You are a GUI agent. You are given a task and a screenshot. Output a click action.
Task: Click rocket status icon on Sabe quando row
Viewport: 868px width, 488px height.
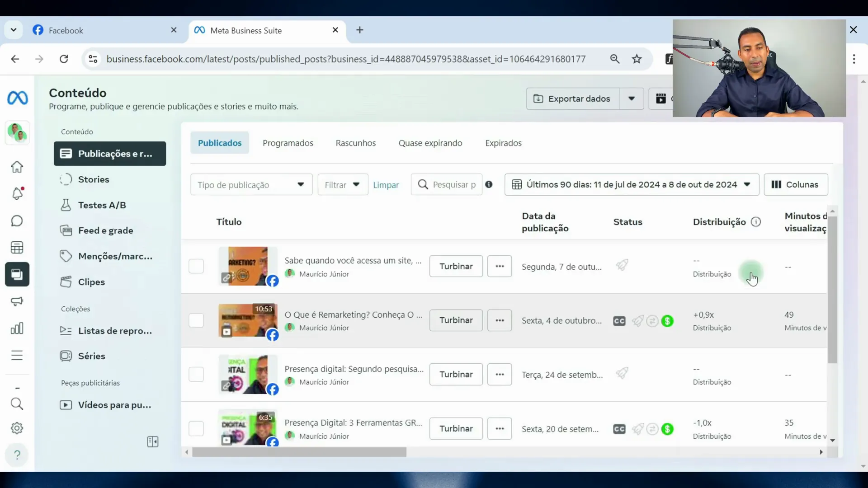click(x=622, y=265)
